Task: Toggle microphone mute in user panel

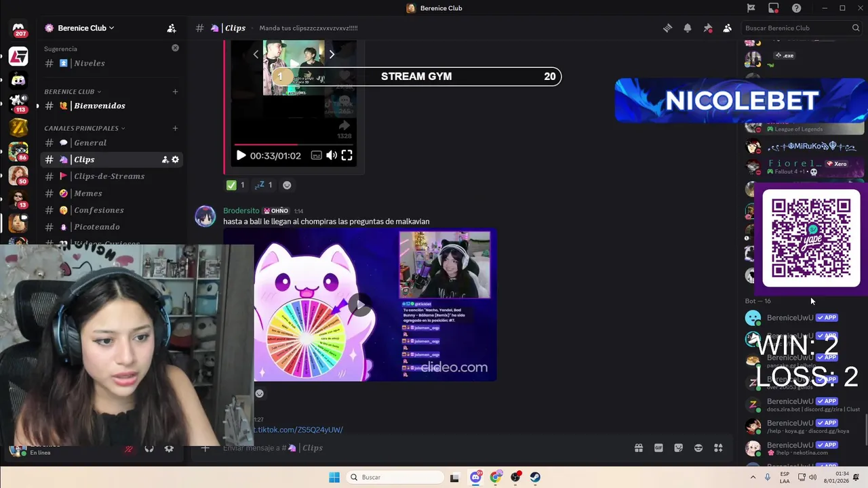Action: tap(128, 449)
